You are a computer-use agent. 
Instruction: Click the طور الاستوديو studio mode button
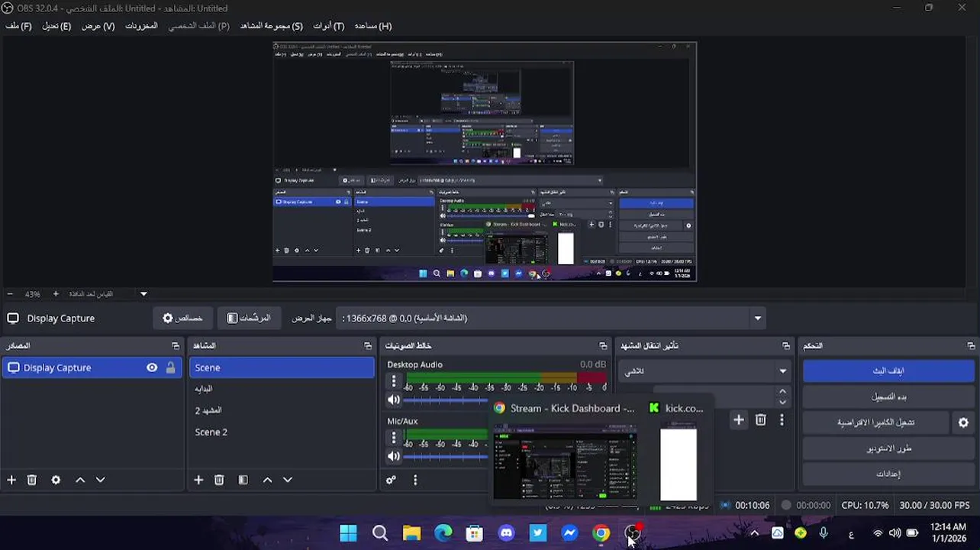click(x=888, y=448)
